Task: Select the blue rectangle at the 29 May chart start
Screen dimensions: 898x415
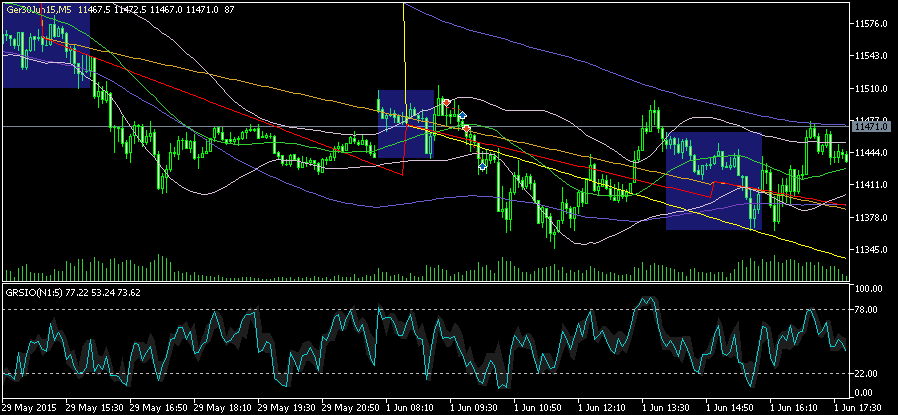Action: tap(46, 44)
